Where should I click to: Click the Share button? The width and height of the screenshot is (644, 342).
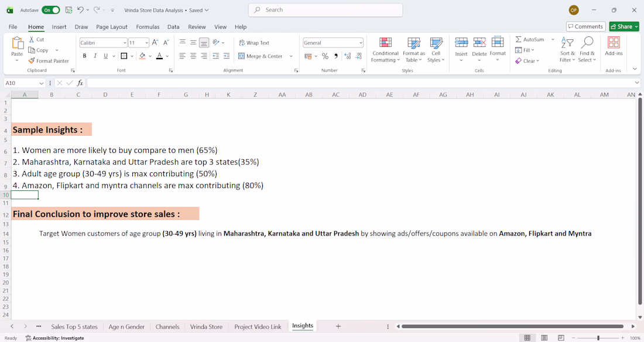click(x=624, y=26)
